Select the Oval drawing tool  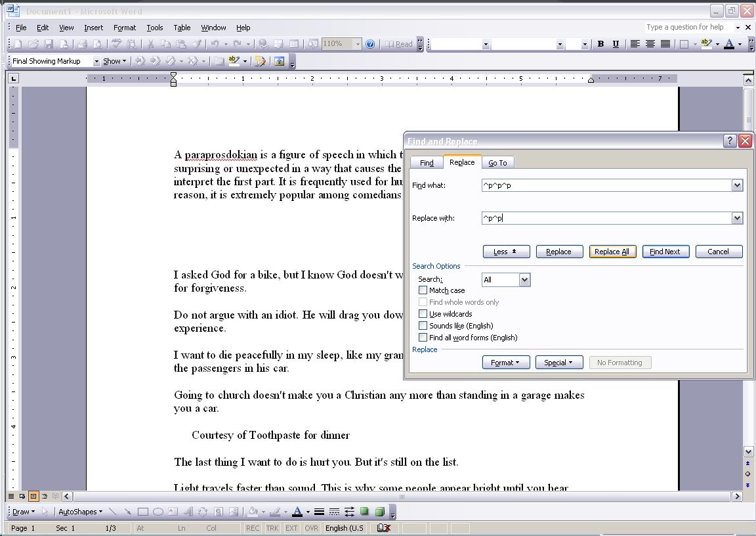point(157,511)
